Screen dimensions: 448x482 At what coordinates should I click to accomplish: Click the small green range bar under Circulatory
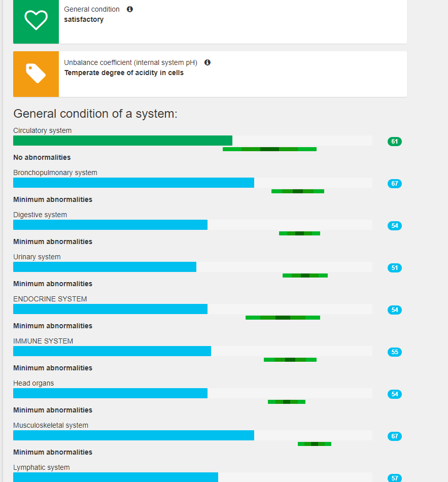pyautogui.click(x=269, y=149)
